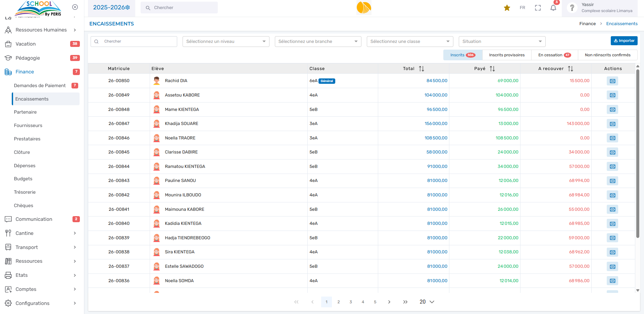This screenshot has width=644, height=314.
Task: Change rows per page dropdown (20)
Action: (x=427, y=302)
